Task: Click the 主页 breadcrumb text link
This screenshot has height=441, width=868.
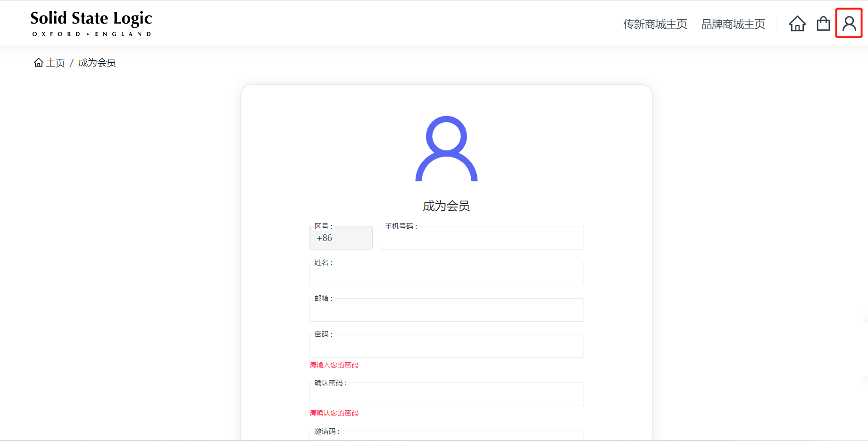Action: click(56, 63)
